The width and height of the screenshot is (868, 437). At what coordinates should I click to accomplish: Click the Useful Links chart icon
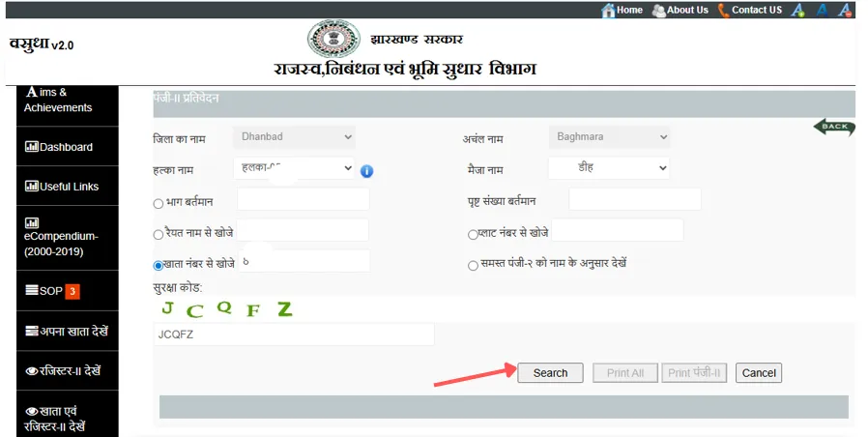pos(32,186)
